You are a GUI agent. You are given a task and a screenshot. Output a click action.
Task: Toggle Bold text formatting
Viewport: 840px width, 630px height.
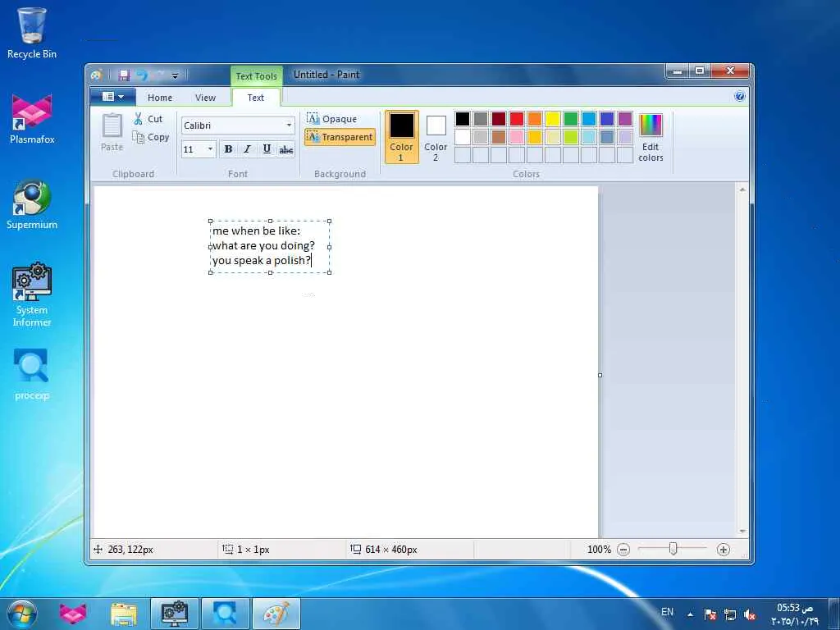tap(228, 149)
